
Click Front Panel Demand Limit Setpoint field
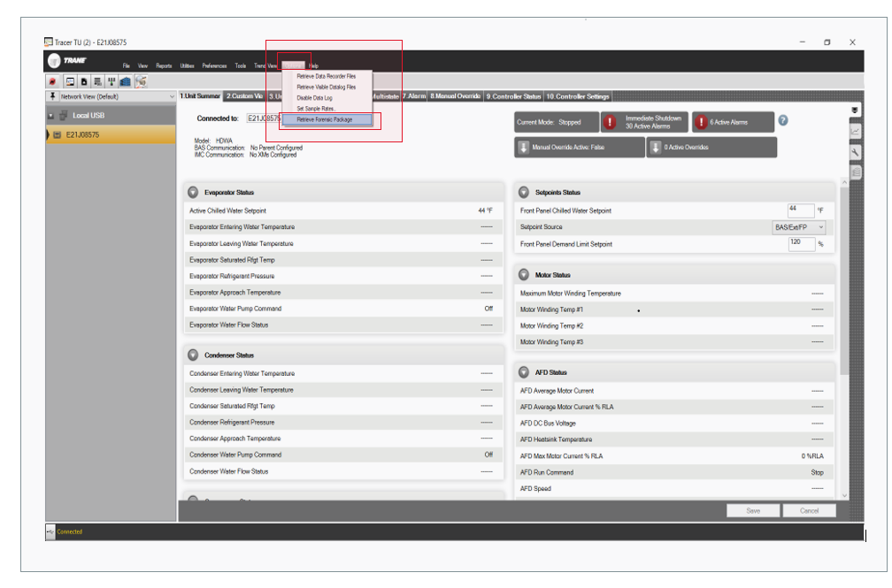click(801, 243)
